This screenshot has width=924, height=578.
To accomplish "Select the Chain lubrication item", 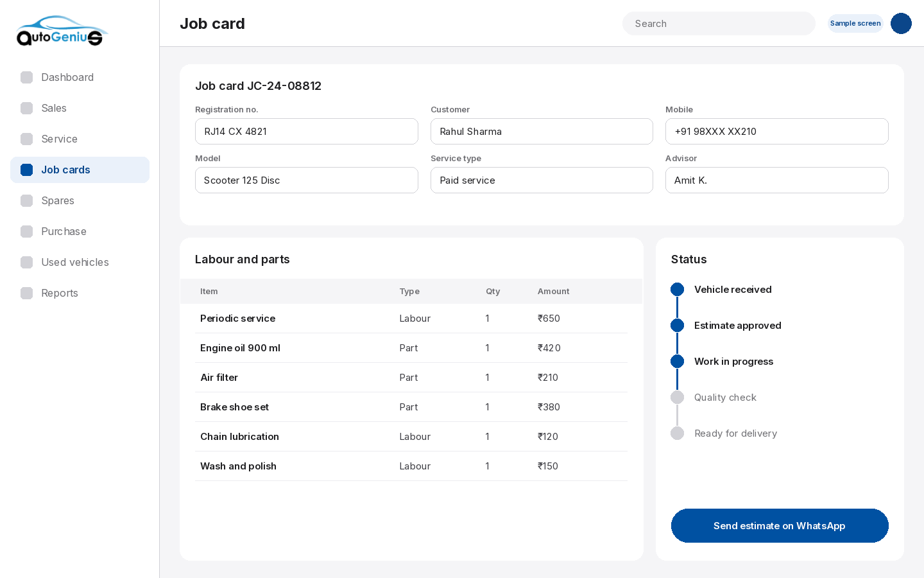I will [239, 436].
